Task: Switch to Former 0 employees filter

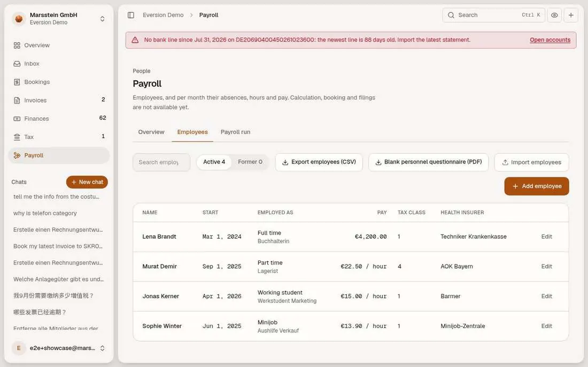Action: pyautogui.click(x=250, y=162)
